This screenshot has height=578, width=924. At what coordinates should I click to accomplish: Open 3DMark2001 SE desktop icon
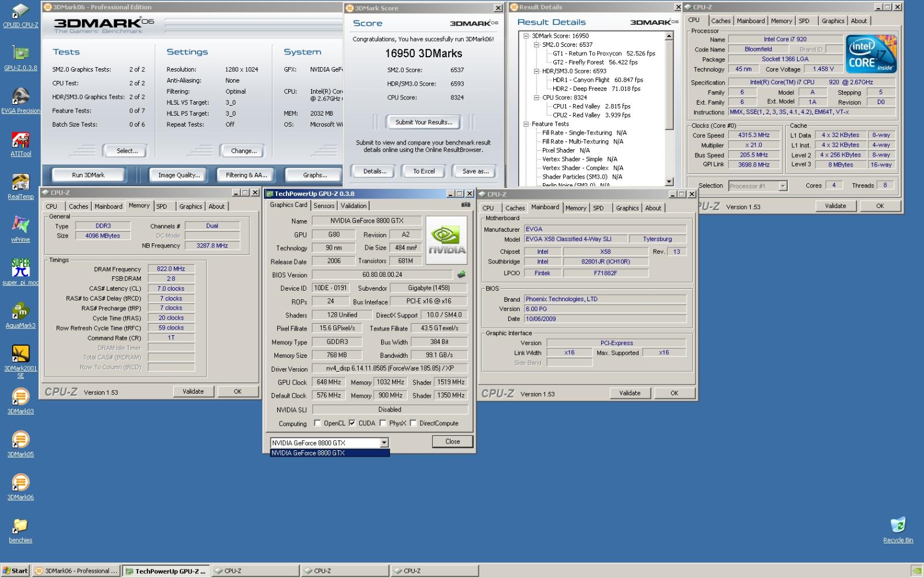pyautogui.click(x=20, y=361)
